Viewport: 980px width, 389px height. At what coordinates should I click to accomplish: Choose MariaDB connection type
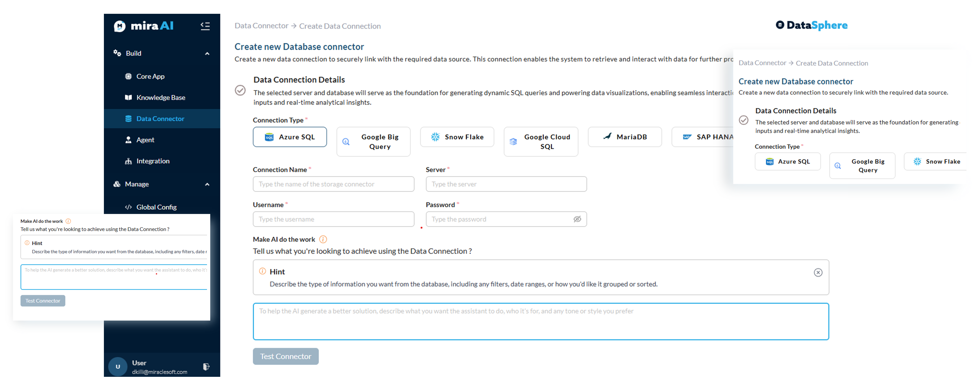(x=625, y=137)
